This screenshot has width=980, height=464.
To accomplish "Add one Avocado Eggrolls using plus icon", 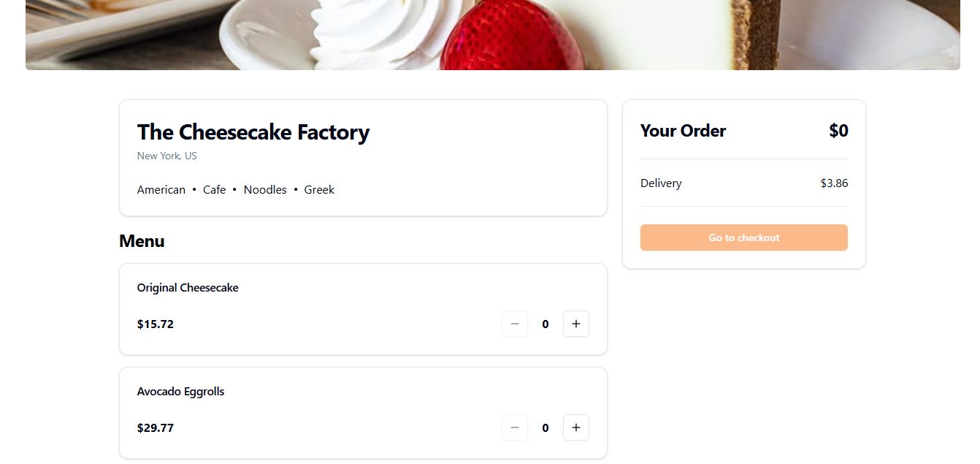I will click(576, 427).
